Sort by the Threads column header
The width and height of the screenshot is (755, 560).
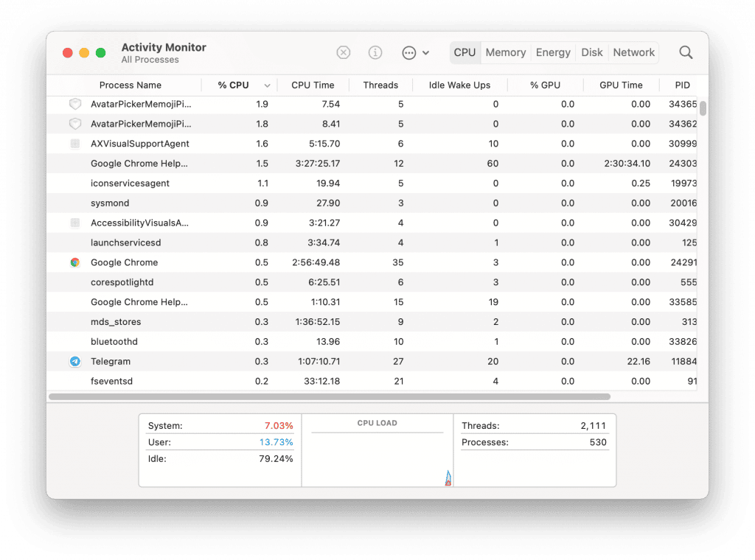pos(380,85)
